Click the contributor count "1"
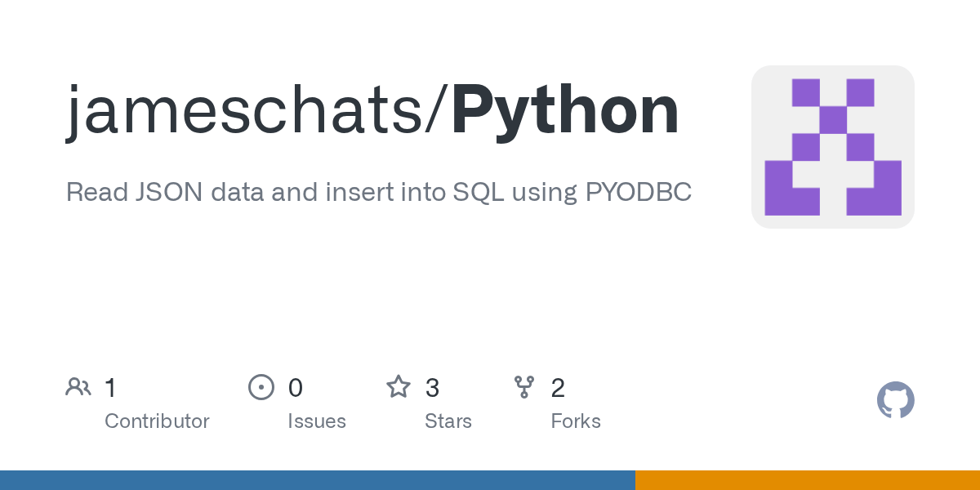980x490 pixels. coord(110,388)
